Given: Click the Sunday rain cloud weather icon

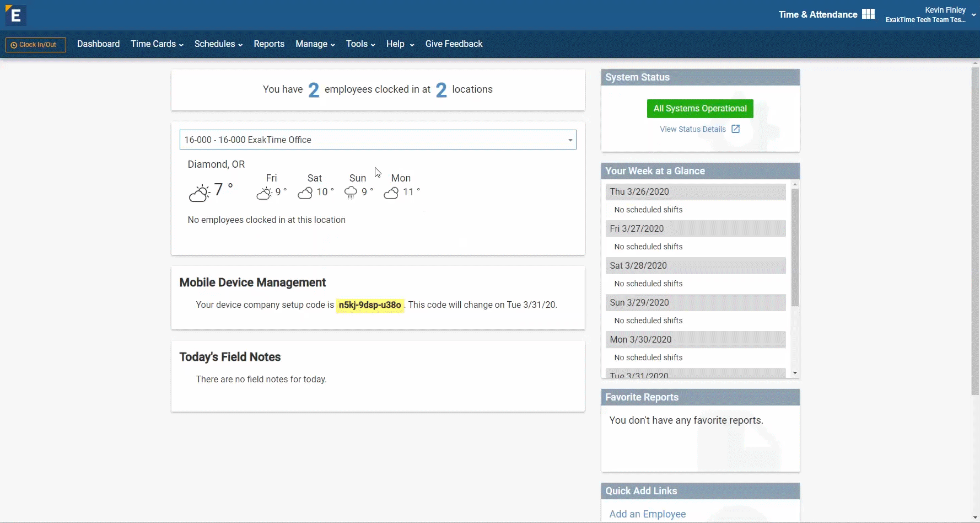Looking at the screenshot, I should 351,193.
